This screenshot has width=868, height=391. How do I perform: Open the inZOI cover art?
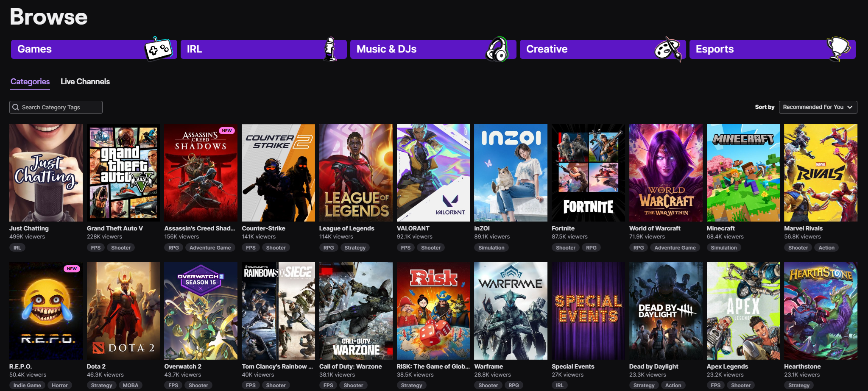point(511,173)
